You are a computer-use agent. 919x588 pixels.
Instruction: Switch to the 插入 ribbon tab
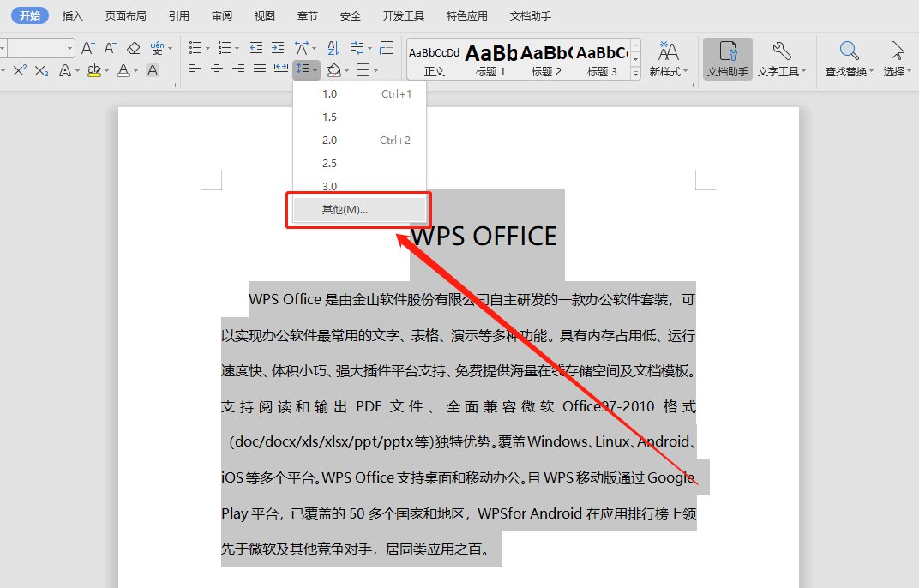point(72,15)
